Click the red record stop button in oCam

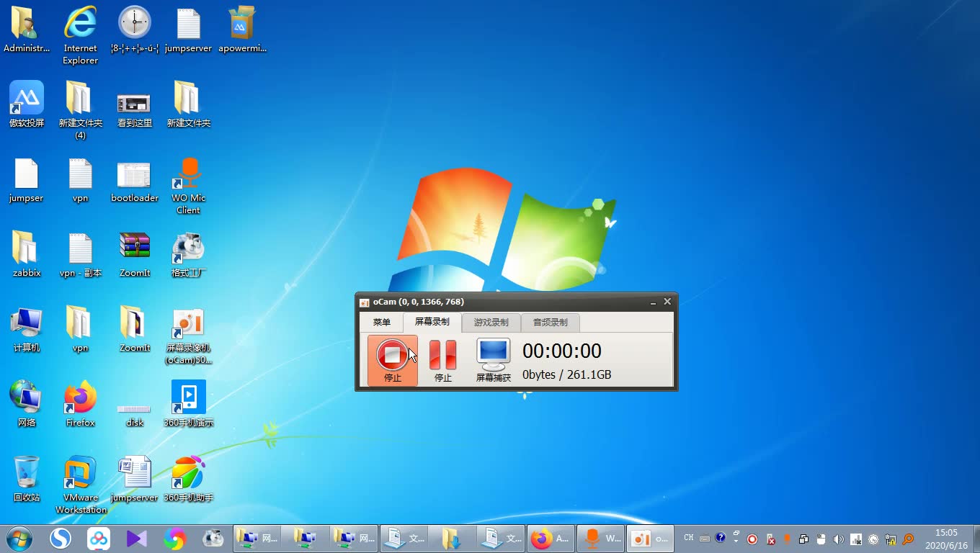click(x=393, y=361)
